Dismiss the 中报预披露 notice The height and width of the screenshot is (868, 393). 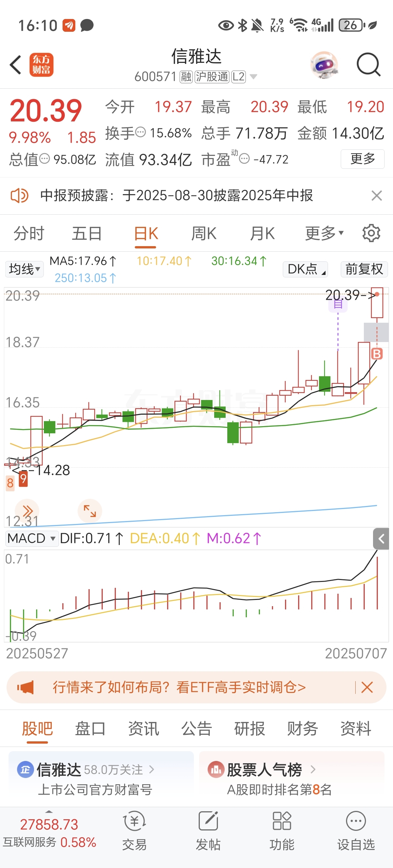coord(377,195)
